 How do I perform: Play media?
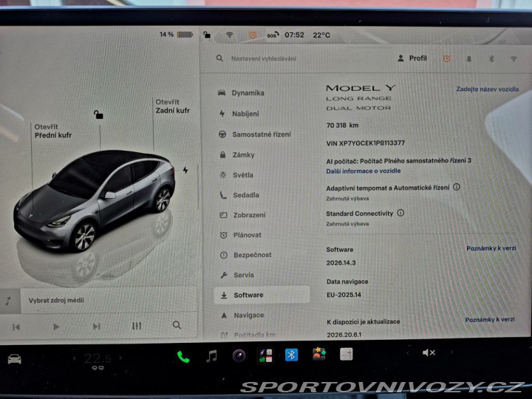[56, 327]
